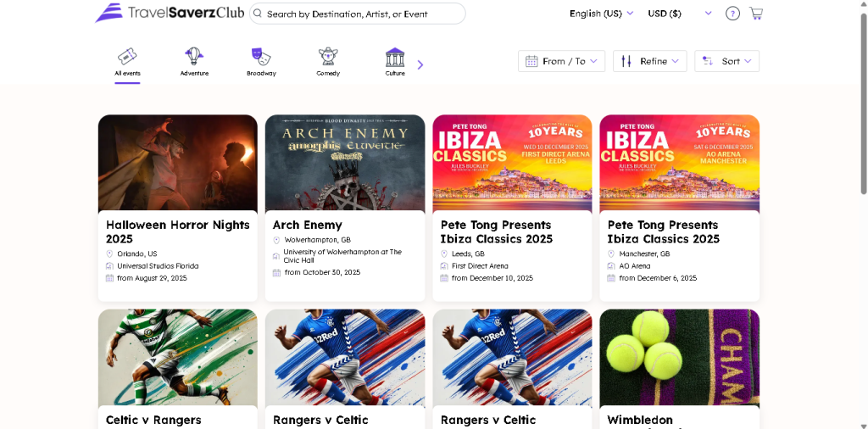868x429 pixels.
Task: Click venue icon beside AO Arena
Action: point(611,265)
